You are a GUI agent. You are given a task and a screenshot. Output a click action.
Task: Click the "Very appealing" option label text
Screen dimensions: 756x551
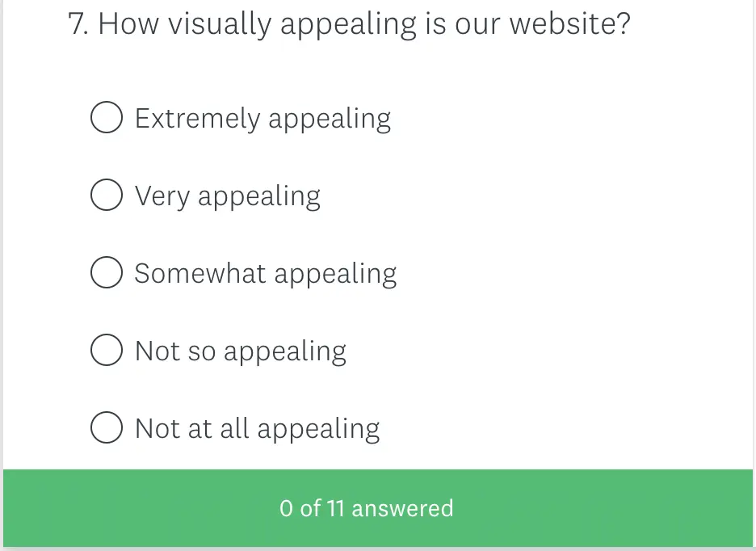[227, 196]
